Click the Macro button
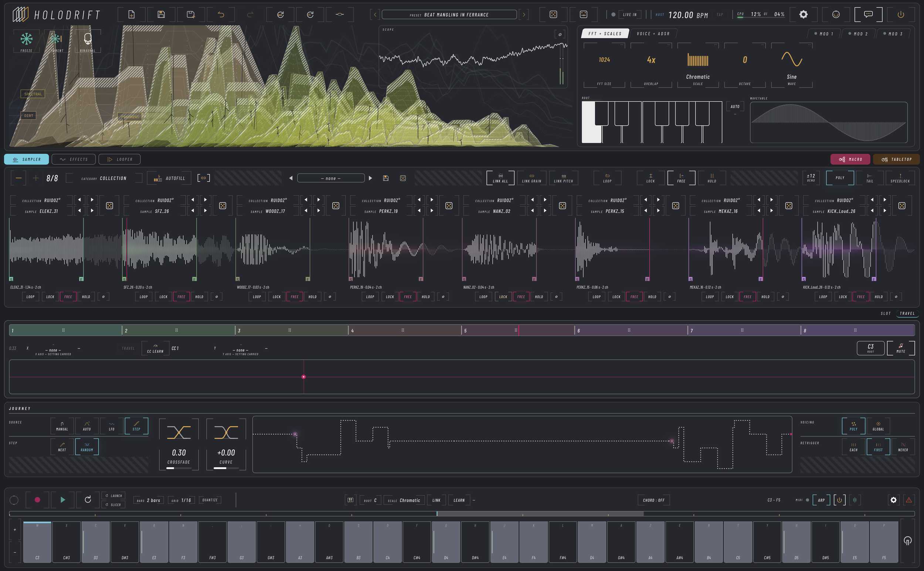Screen dimensions: 924x571 click(x=850, y=159)
